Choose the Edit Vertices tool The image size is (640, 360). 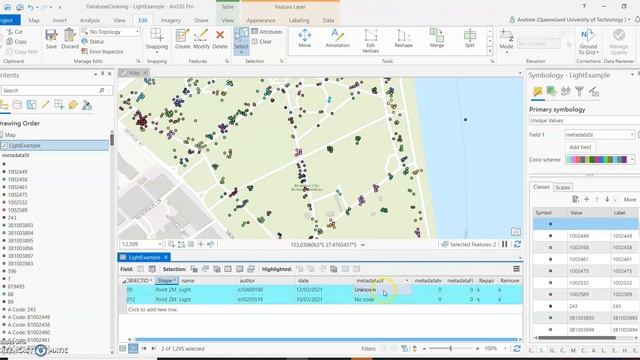[x=371, y=41]
